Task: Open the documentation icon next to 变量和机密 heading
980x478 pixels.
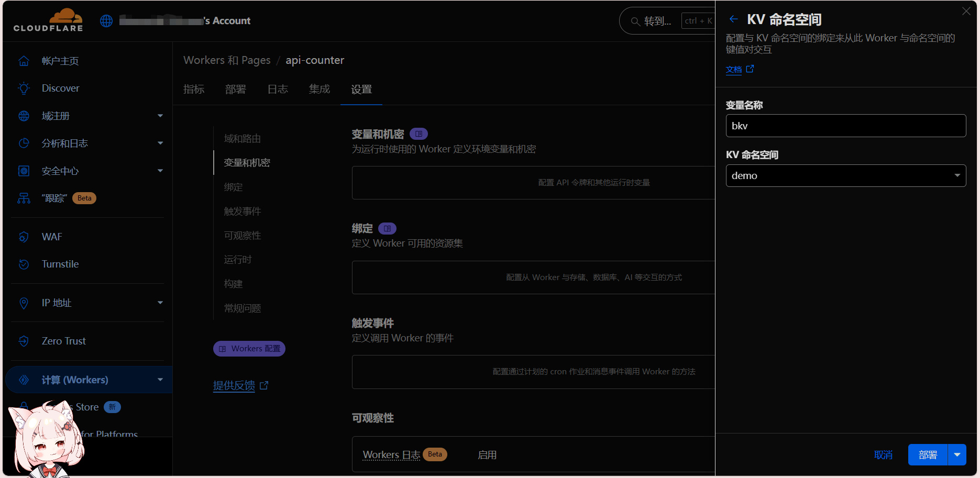Action: tap(419, 134)
